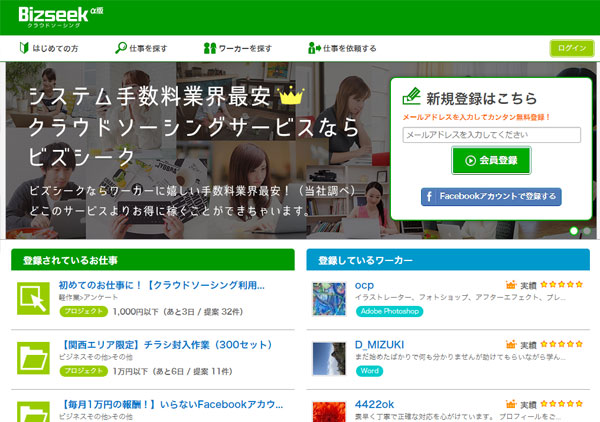Click 実績 crown icon in D_MIZUKI's row
600x422 pixels.
511,344
